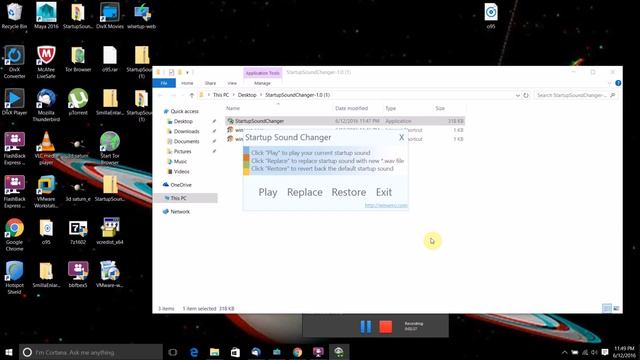Open Explorer help question mark icon
The image size is (640, 360).
618,83
